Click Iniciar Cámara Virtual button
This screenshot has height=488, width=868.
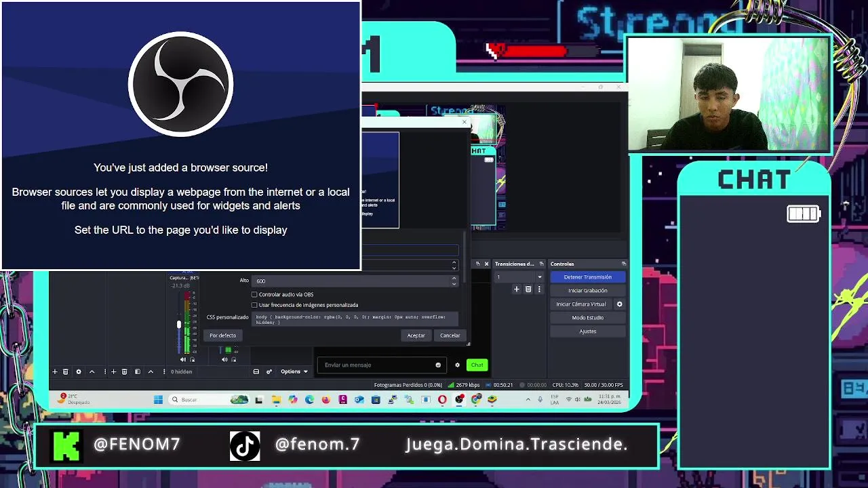(581, 304)
